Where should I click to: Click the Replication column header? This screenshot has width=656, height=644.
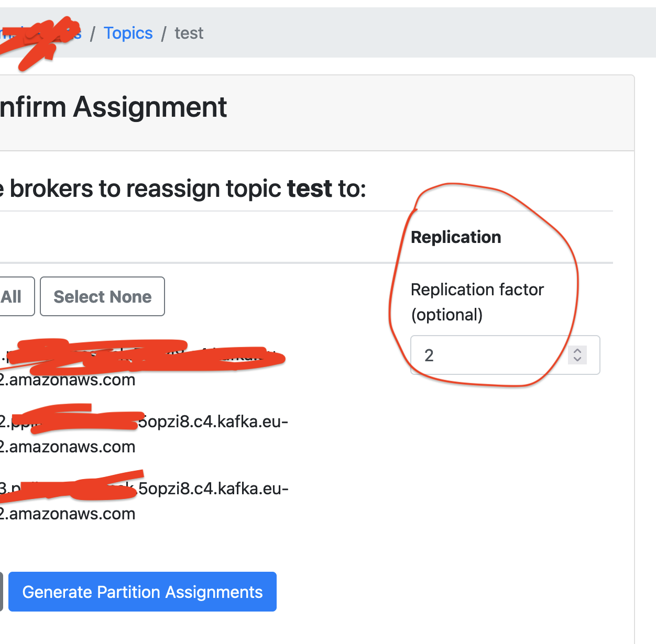[x=456, y=237]
